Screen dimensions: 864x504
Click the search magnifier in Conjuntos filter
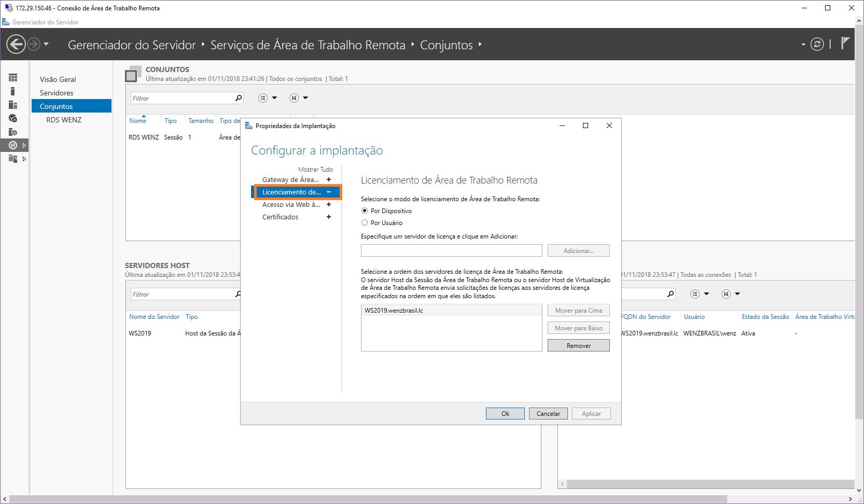tap(239, 98)
